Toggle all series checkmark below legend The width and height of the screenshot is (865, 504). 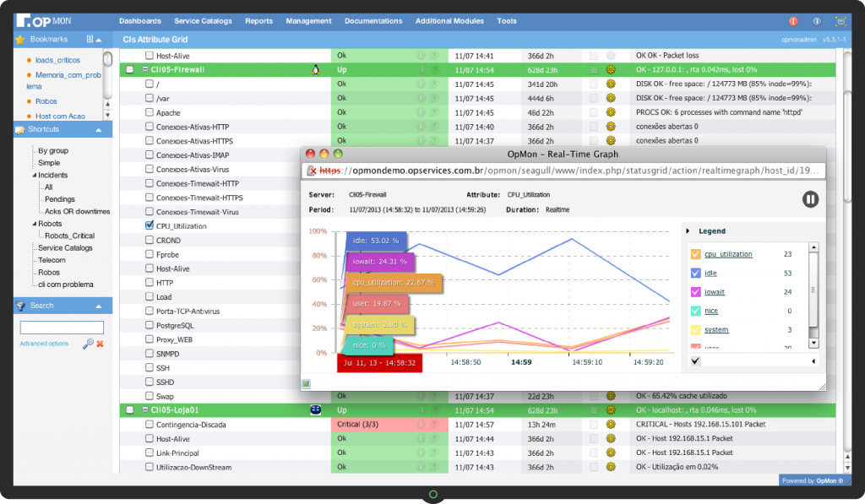point(696,361)
